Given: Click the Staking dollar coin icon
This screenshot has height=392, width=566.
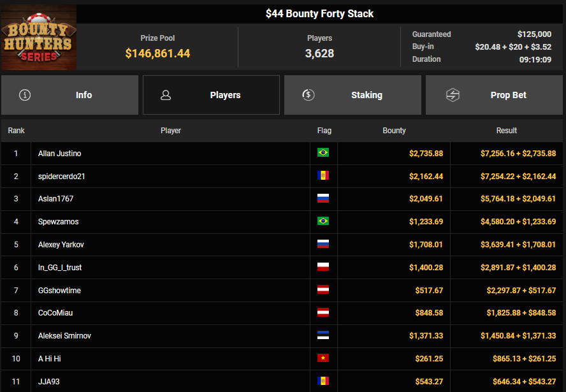Looking at the screenshot, I should tap(308, 95).
